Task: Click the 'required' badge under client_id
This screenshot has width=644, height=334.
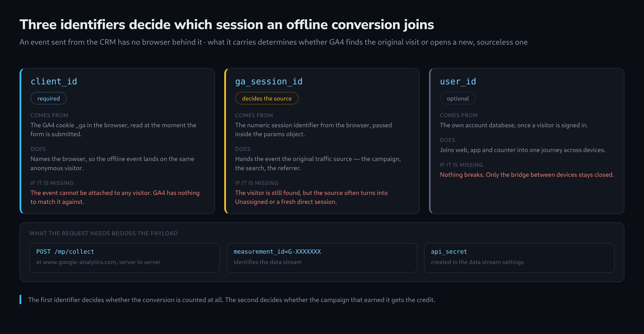Action: coord(49,98)
